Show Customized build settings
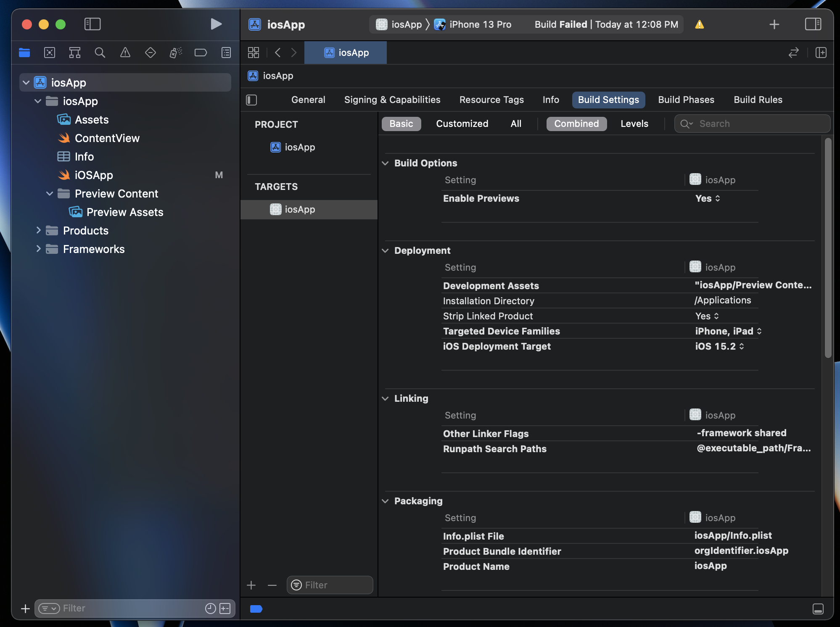 pyautogui.click(x=462, y=124)
